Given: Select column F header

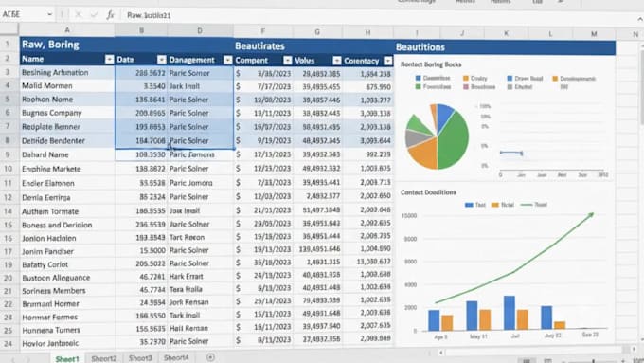Looking at the screenshot, I should pyautogui.click(x=263, y=31).
